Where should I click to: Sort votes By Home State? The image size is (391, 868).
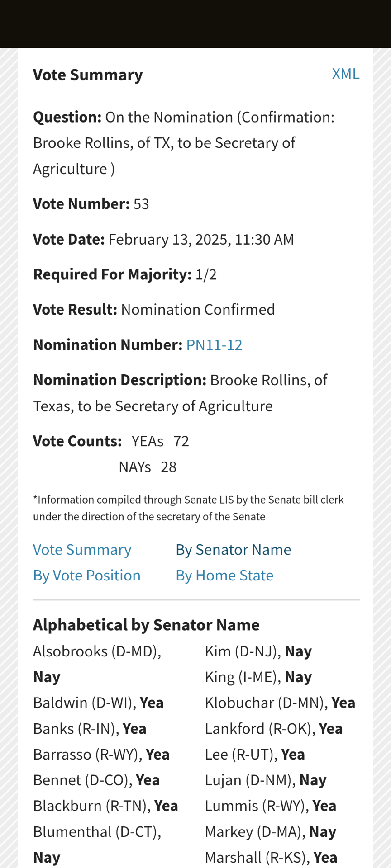(x=224, y=576)
